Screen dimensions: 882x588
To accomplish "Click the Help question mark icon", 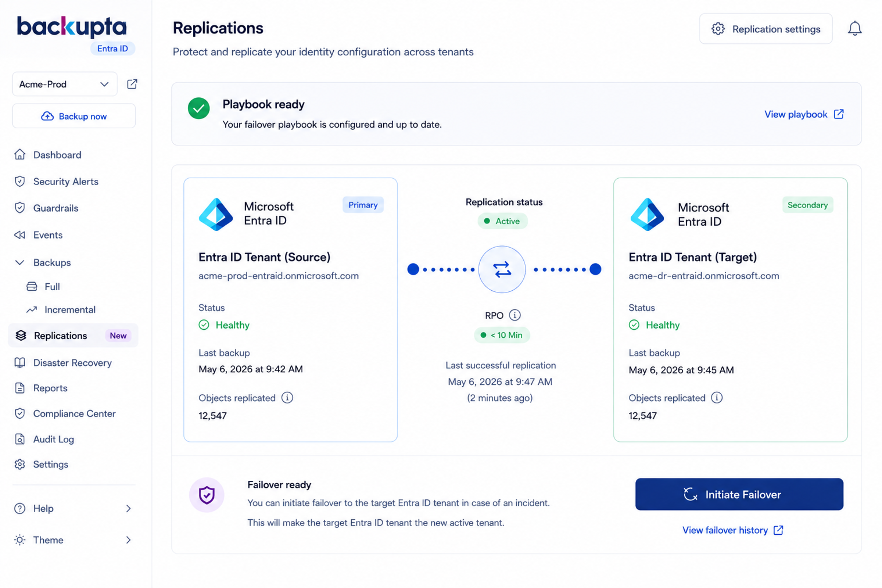I will point(20,509).
